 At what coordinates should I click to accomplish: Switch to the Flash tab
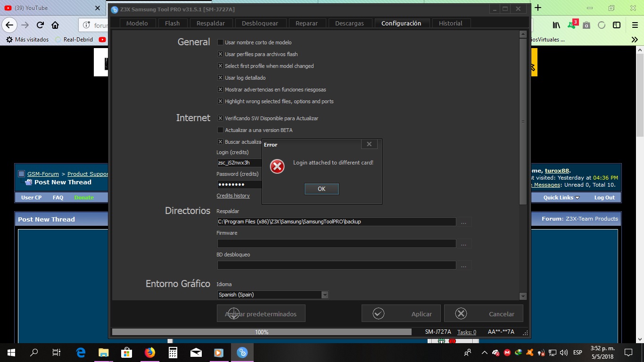172,23
